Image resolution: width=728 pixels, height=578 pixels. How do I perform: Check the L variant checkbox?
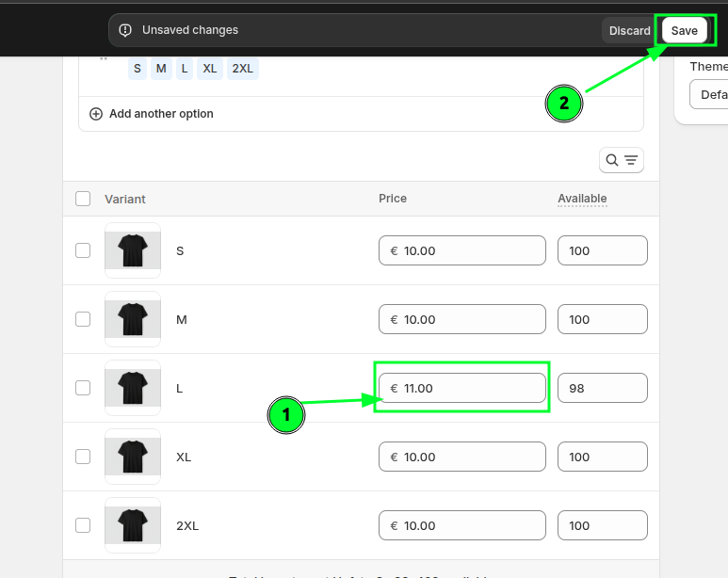(x=83, y=388)
